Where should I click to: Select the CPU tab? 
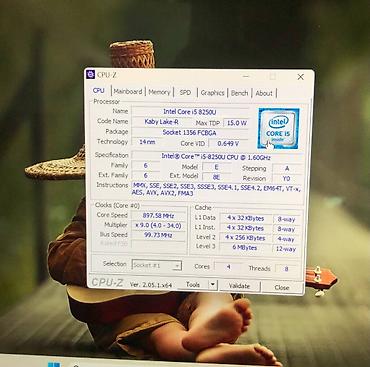coord(99,91)
